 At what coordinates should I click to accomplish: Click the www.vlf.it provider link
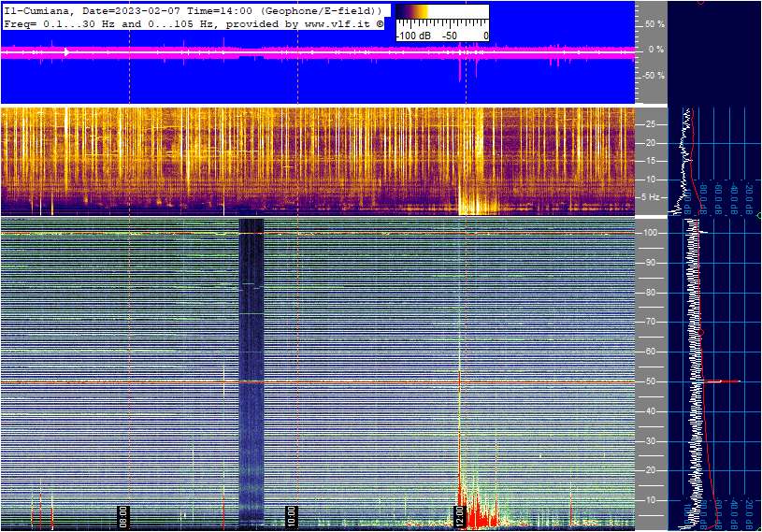point(340,24)
